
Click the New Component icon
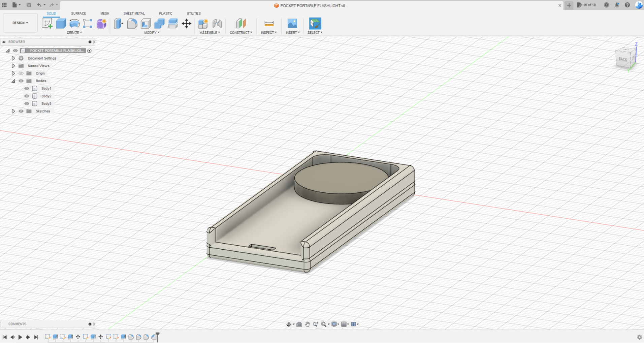[203, 24]
